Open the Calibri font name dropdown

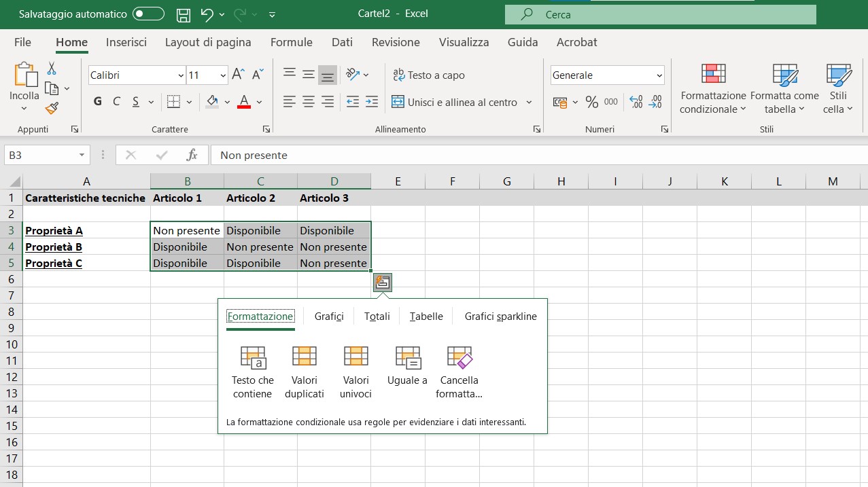tap(181, 75)
